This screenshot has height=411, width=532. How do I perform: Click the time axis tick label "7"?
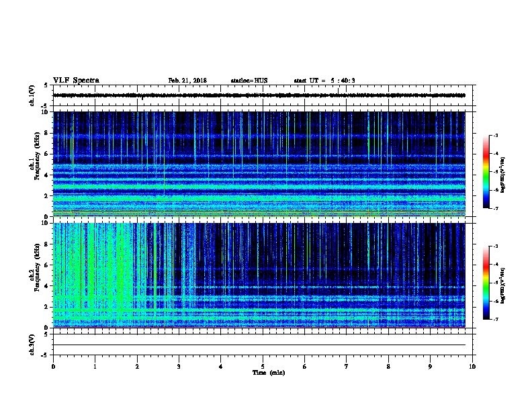point(347,367)
